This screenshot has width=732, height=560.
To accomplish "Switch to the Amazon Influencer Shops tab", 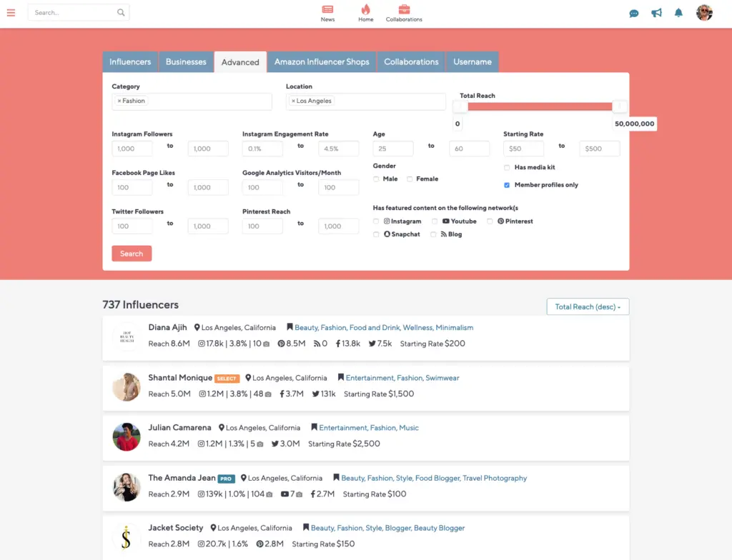I will pyautogui.click(x=322, y=62).
